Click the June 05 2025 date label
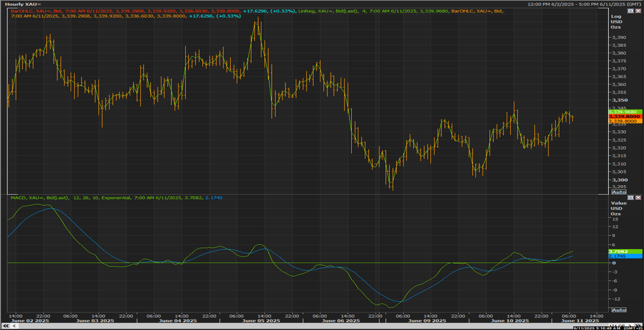644x330 pixels. point(261,320)
